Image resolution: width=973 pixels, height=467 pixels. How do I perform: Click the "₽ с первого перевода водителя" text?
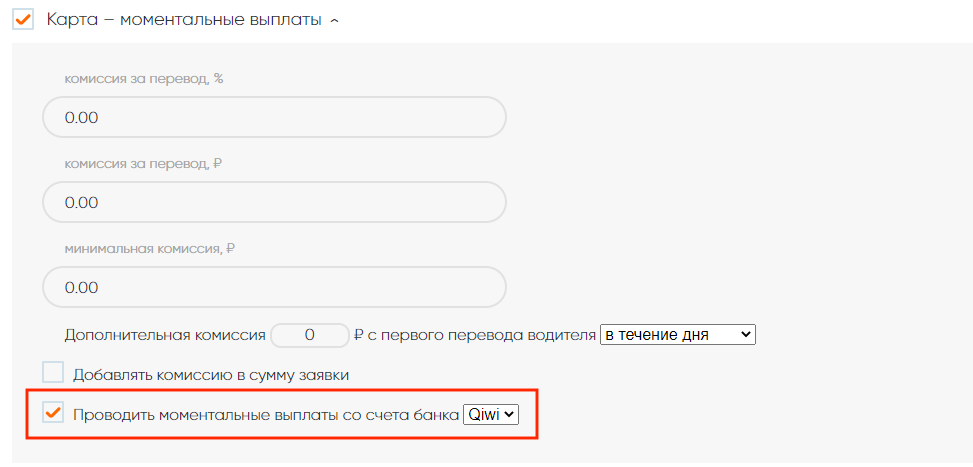click(474, 335)
